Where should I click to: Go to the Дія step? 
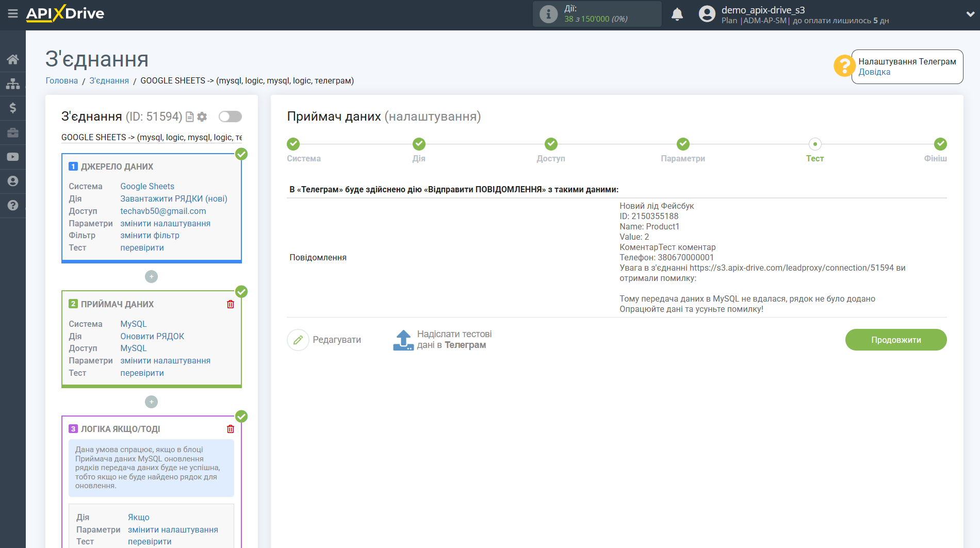pyautogui.click(x=419, y=144)
